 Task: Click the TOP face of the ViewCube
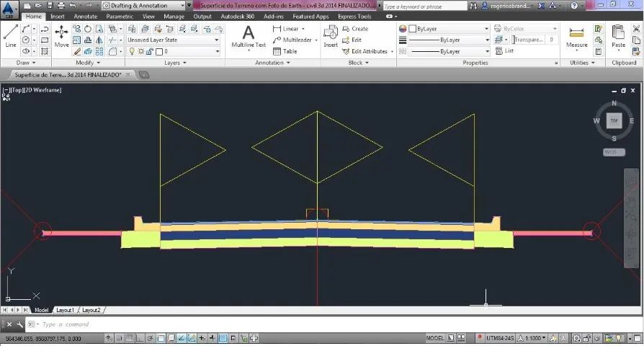point(614,120)
